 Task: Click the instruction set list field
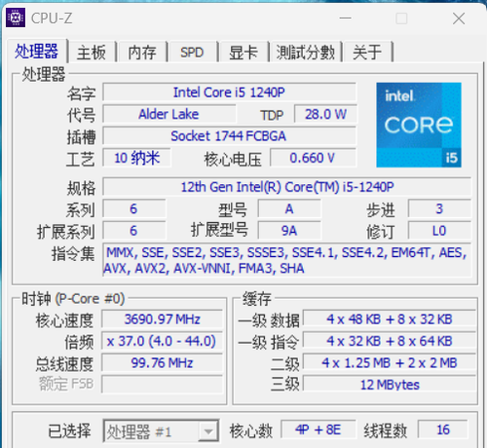[x=287, y=260]
